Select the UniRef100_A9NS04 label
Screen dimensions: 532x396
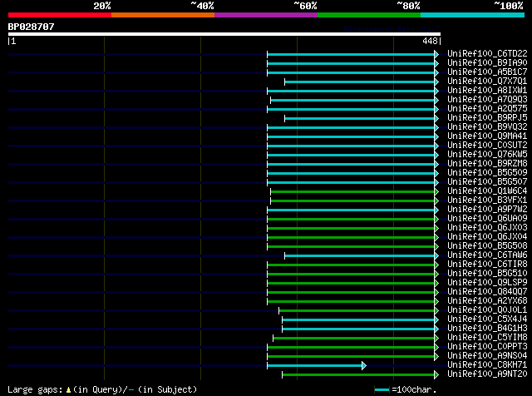pyautogui.click(x=487, y=356)
